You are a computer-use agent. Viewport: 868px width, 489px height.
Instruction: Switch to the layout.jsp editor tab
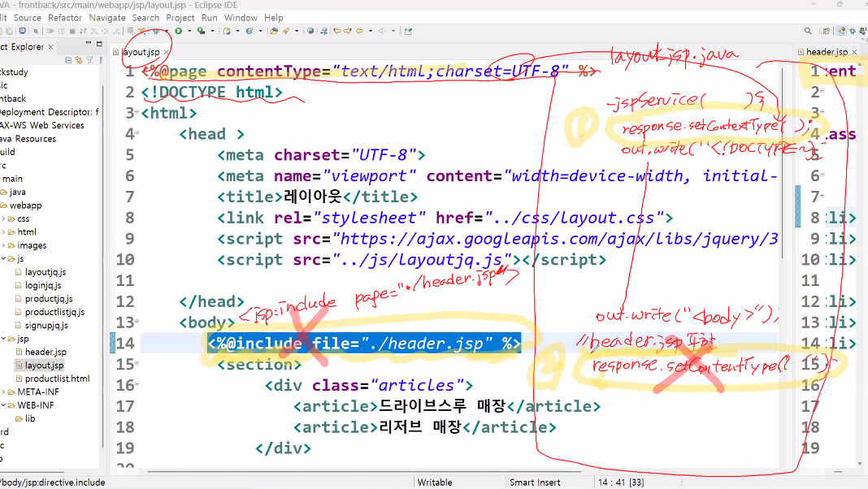(x=140, y=52)
